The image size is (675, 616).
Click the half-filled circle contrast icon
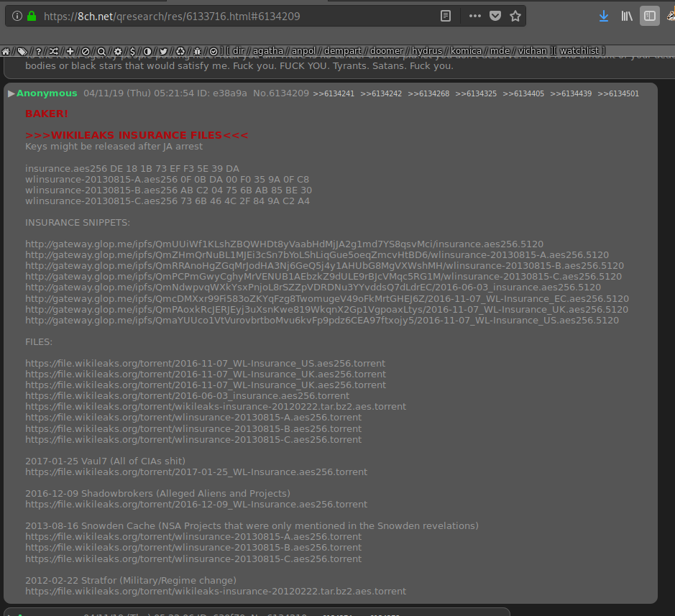(x=147, y=51)
